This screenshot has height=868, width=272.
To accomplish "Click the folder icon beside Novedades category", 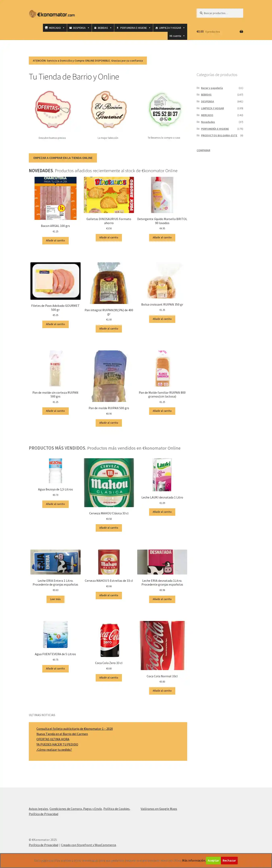I will (198, 122).
